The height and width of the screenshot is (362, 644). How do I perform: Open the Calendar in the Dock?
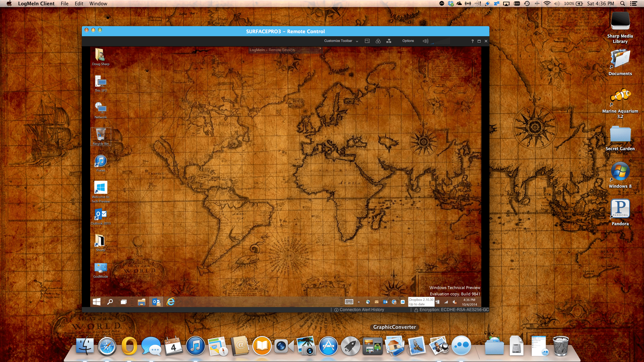[x=173, y=346]
